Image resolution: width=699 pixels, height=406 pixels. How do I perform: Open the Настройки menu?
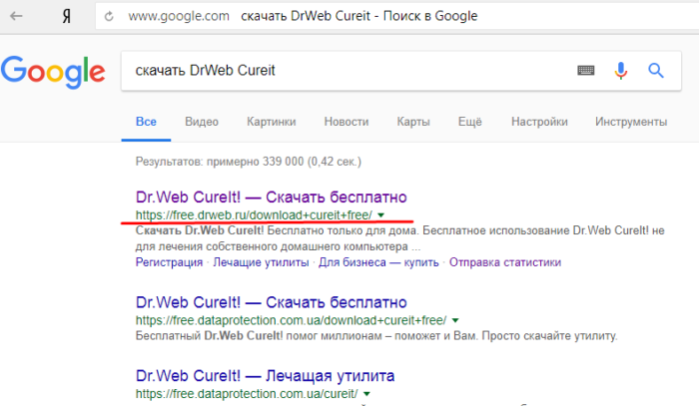[x=539, y=122]
